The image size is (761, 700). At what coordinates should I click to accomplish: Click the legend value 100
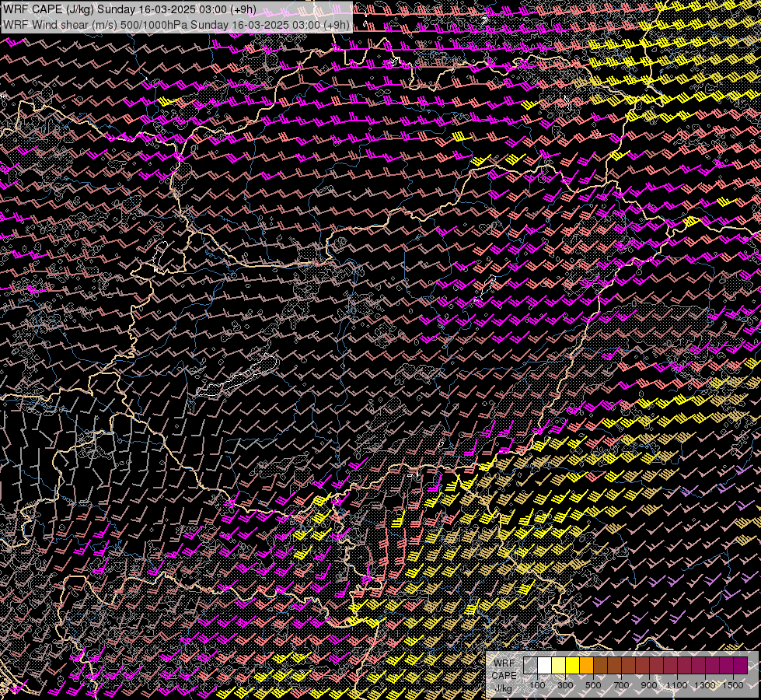[x=537, y=685]
